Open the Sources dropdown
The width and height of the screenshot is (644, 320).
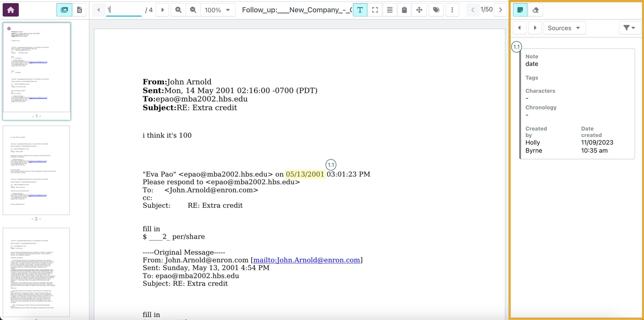[x=564, y=28]
